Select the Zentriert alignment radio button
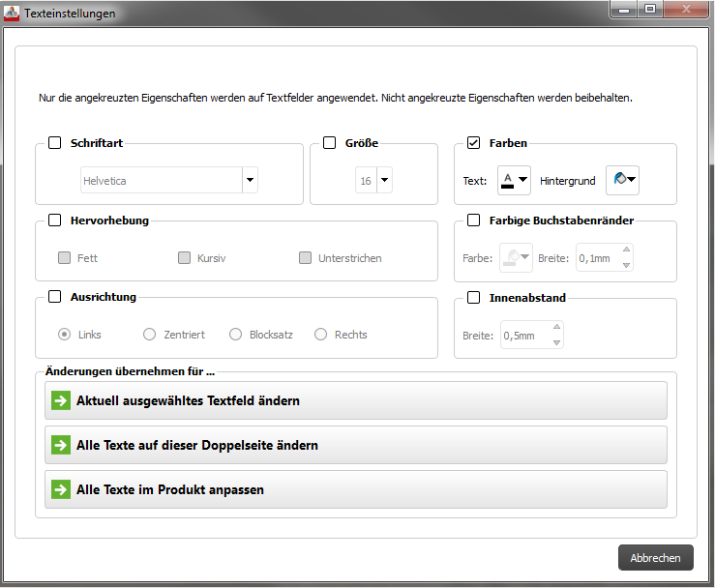Image resolution: width=715 pixels, height=588 pixels. 149,335
